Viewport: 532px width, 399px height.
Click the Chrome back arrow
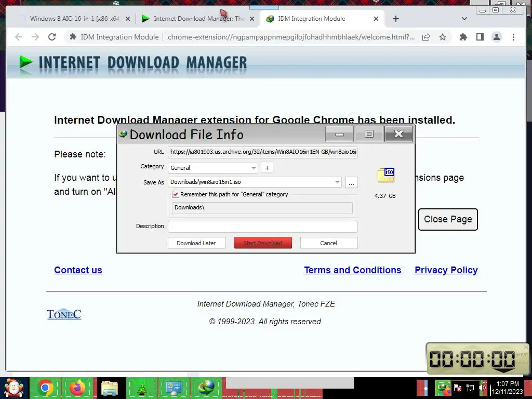pyautogui.click(x=19, y=37)
